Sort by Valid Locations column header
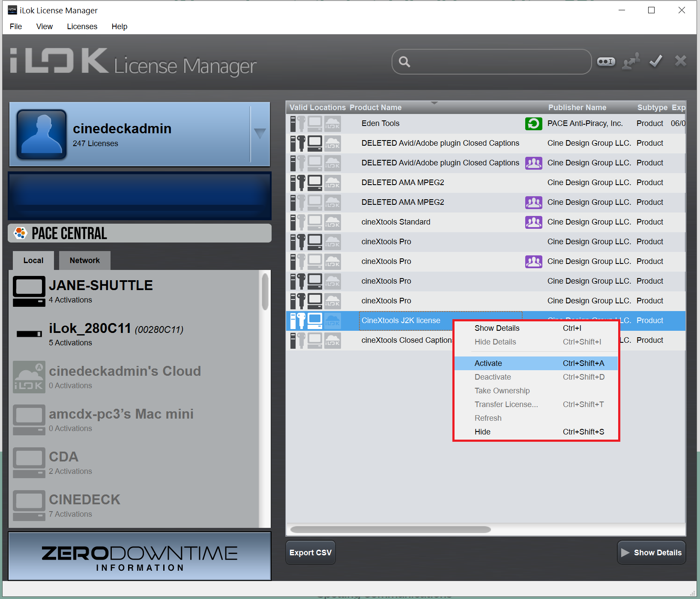The width and height of the screenshot is (700, 599). (317, 108)
